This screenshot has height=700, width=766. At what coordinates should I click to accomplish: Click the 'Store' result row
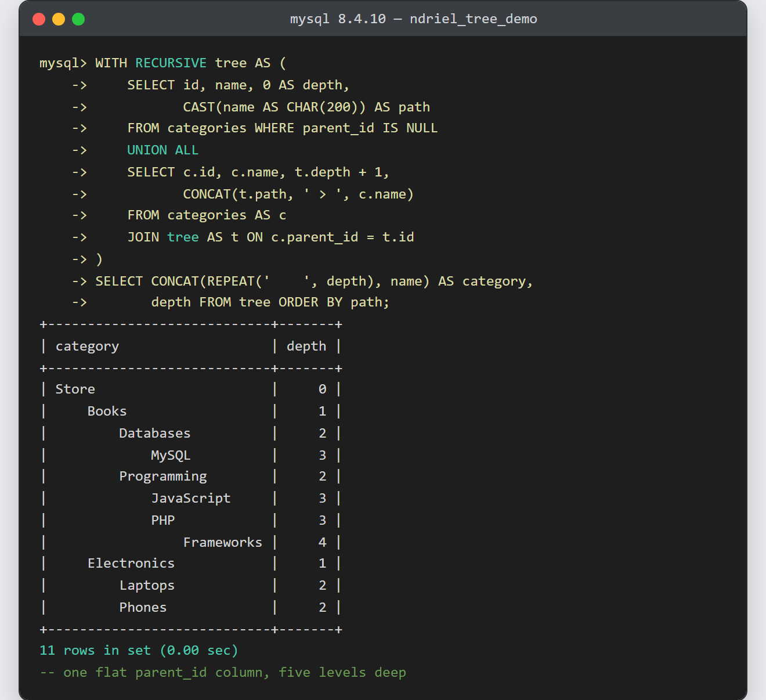coord(191,389)
